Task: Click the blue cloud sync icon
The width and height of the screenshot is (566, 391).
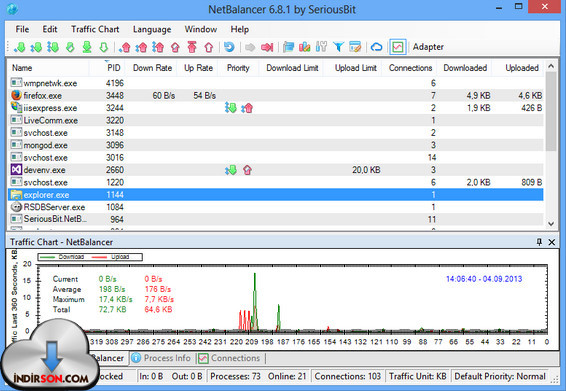Action: (x=376, y=47)
